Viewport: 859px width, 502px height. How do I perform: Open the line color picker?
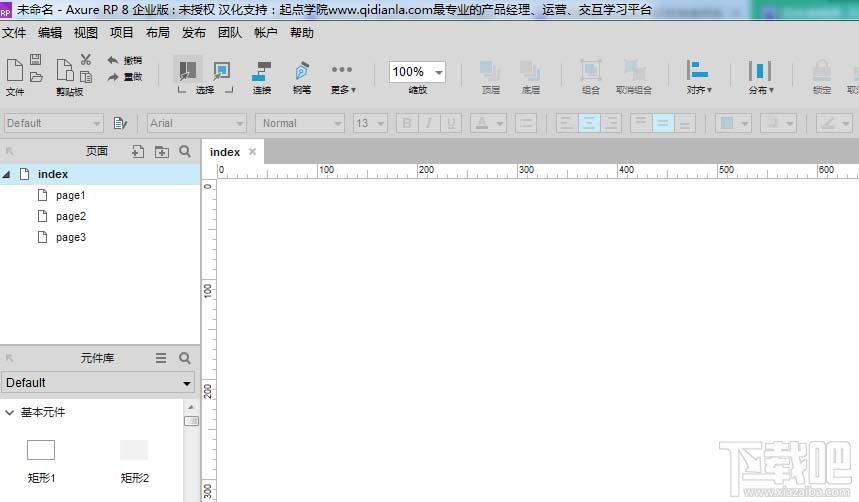pyautogui.click(x=834, y=123)
